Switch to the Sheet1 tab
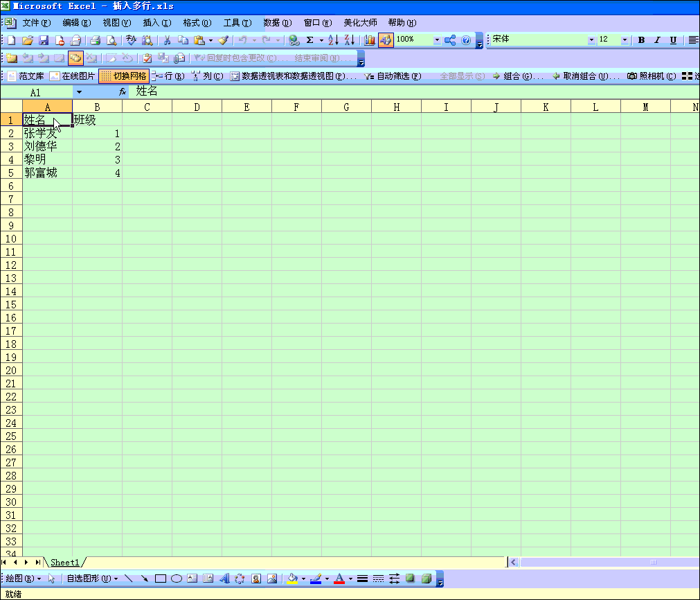Screen dimensions: 700x600 click(x=64, y=563)
